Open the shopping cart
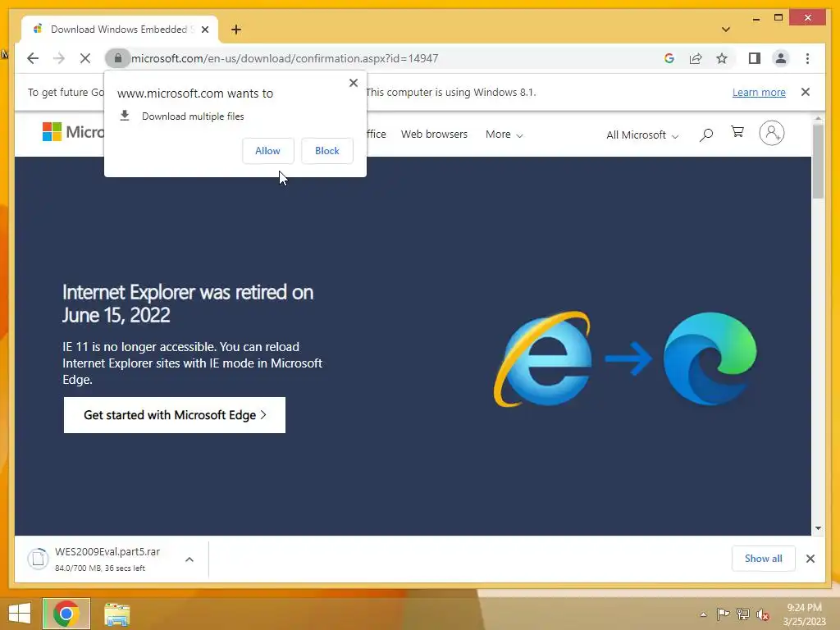The height and width of the screenshot is (630, 840). (x=737, y=132)
